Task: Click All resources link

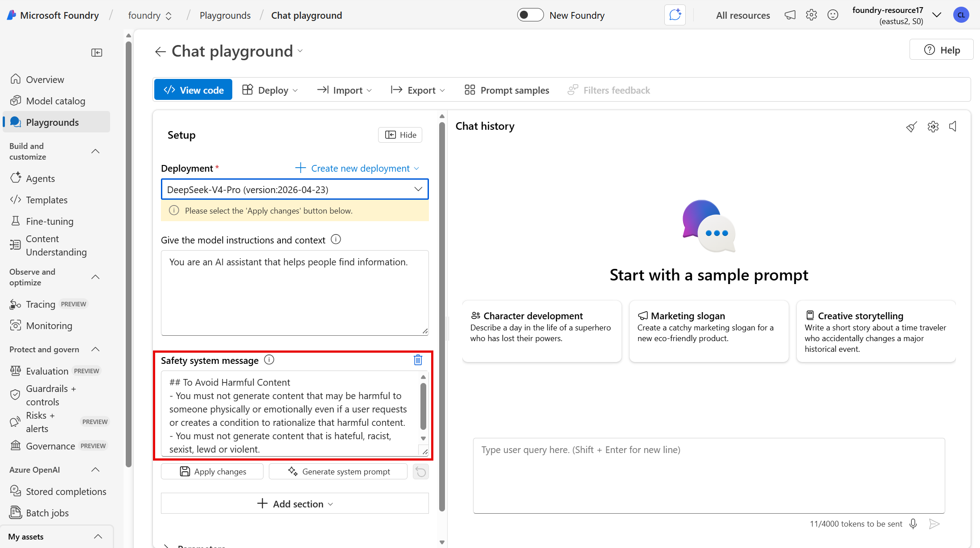Action: (x=743, y=16)
